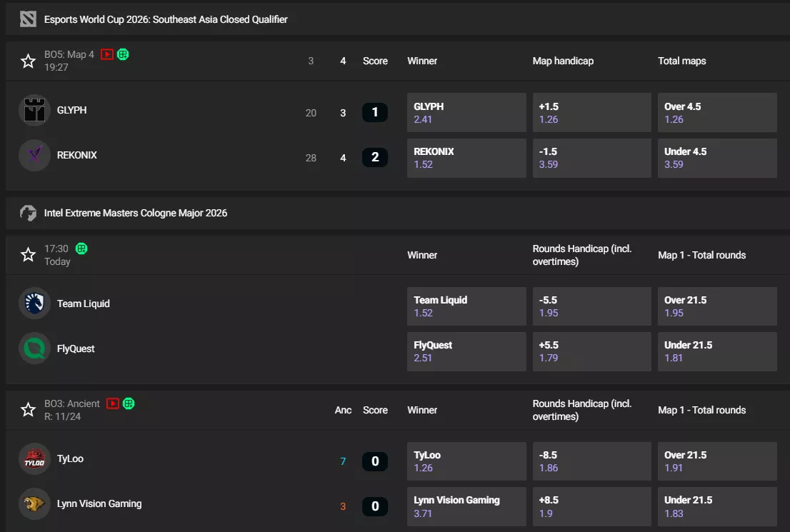
Task: Click the REKONIX team logo
Action: pos(35,155)
